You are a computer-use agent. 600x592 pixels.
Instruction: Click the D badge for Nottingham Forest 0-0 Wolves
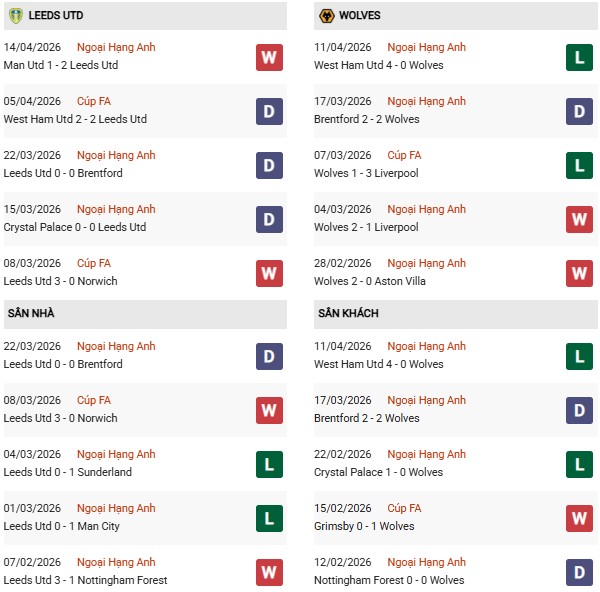(579, 572)
